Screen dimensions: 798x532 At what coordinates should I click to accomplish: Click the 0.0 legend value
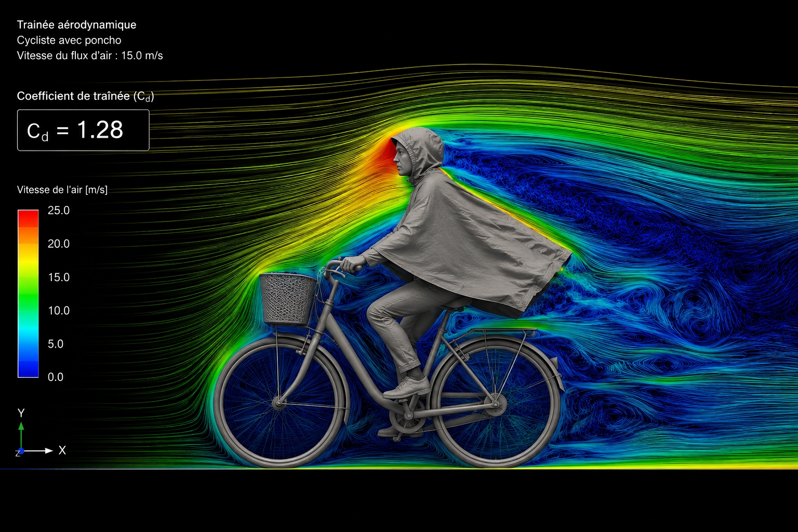56,377
